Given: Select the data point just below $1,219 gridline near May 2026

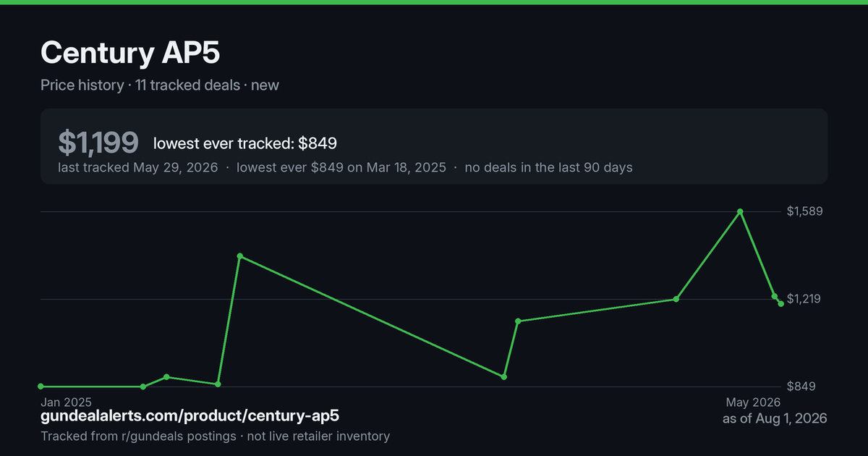Looking at the screenshot, I should (775, 296).
